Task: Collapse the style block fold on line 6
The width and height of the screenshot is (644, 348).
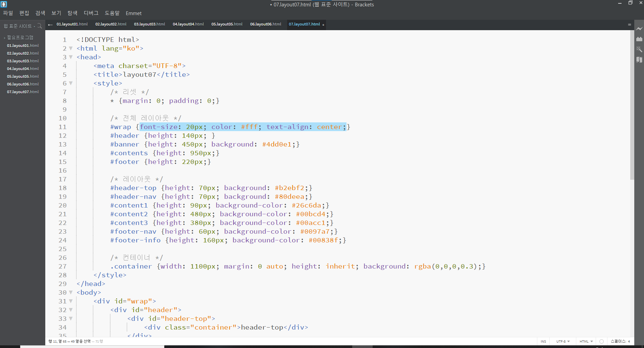Action: 71,83
